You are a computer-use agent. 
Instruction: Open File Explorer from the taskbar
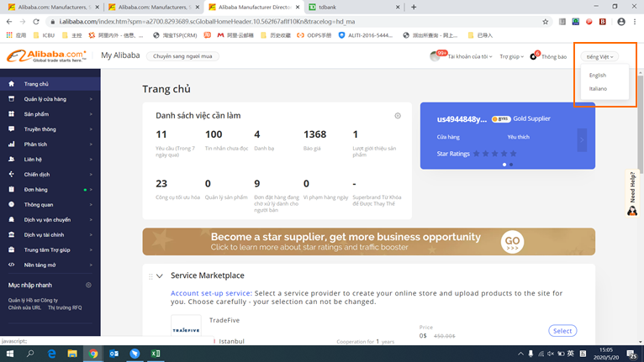(x=72, y=354)
